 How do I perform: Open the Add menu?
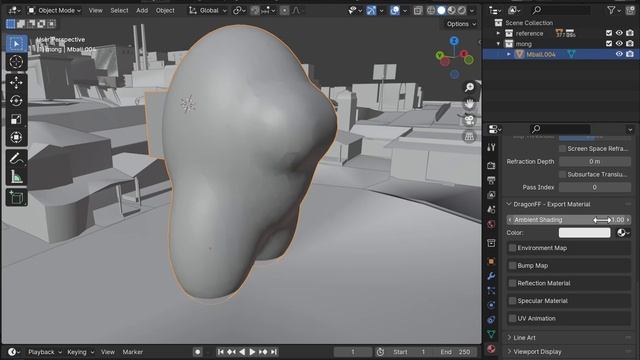(x=142, y=10)
